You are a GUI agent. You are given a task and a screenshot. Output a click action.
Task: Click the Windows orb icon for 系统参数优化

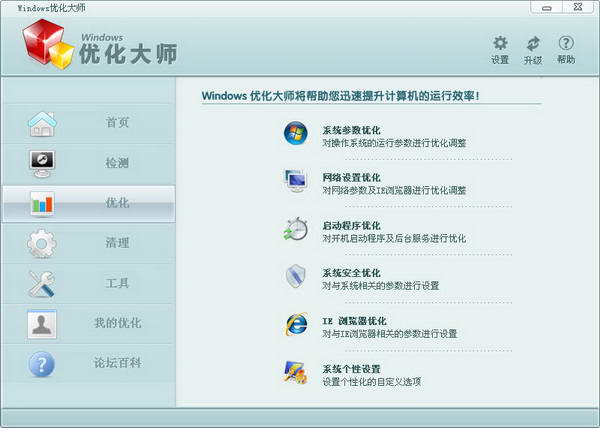(x=295, y=133)
